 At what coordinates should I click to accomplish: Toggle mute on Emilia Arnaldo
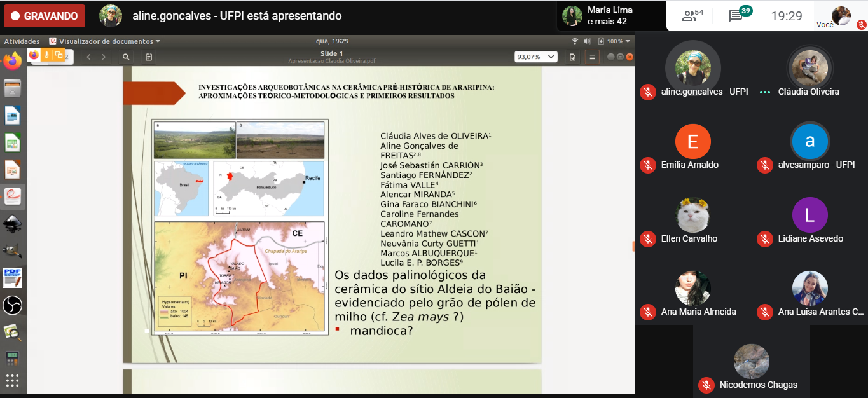click(x=647, y=165)
